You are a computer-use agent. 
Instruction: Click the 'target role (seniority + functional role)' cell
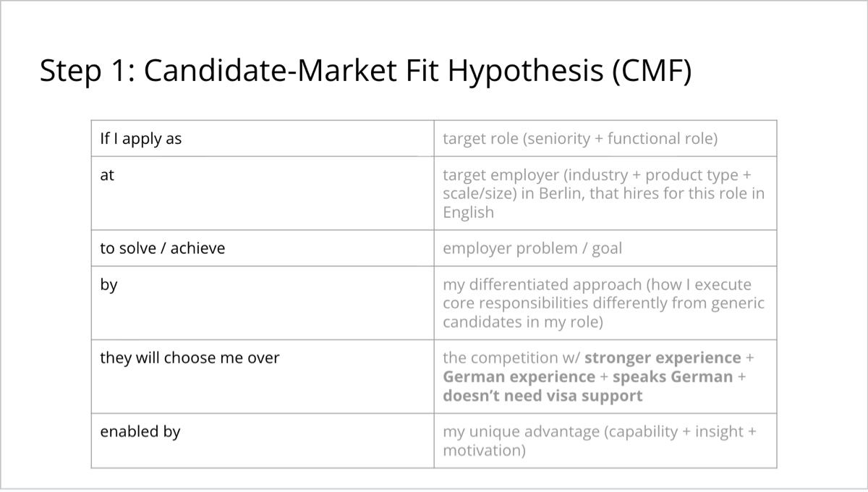pyautogui.click(x=605, y=138)
